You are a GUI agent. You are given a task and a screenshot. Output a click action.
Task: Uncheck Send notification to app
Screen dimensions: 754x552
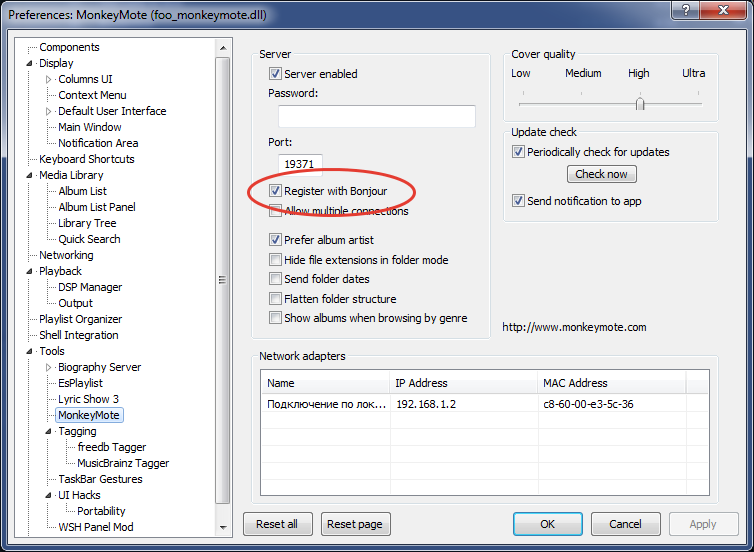[x=518, y=201]
